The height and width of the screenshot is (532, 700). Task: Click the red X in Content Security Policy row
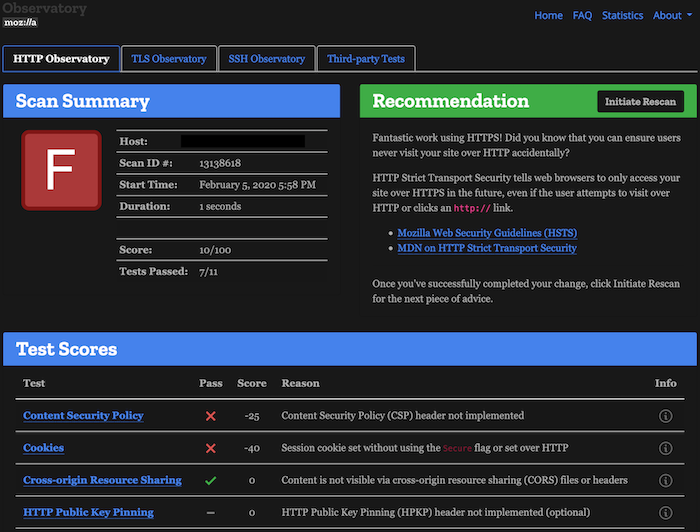click(211, 416)
